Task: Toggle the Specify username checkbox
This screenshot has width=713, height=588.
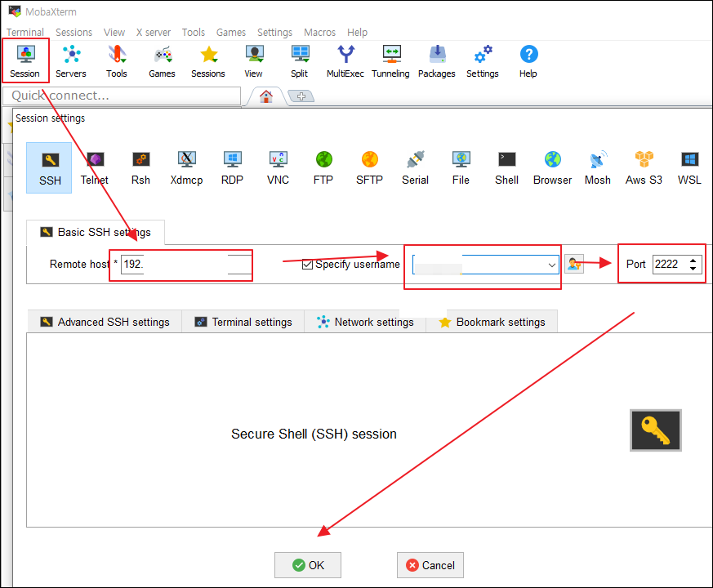Action: tap(307, 265)
